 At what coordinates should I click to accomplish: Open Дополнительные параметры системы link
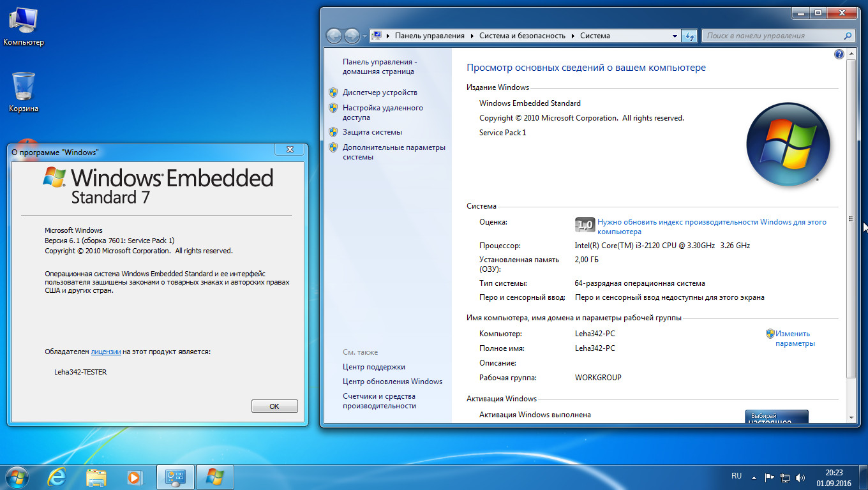pos(394,152)
